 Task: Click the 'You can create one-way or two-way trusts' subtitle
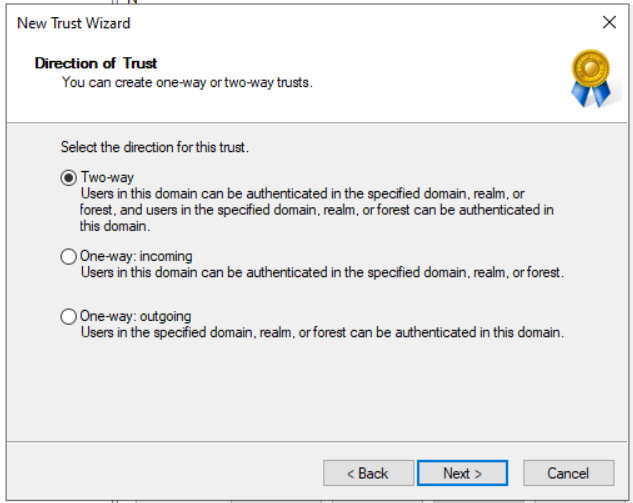pyautogui.click(x=187, y=82)
